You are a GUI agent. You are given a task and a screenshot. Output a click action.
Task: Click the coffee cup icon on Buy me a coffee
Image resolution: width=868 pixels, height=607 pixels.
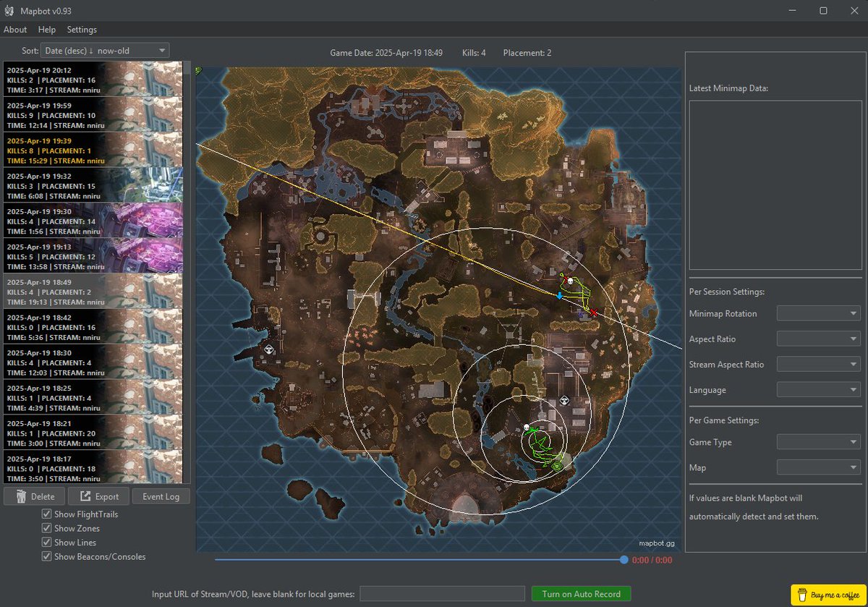[x=801, y=595]
